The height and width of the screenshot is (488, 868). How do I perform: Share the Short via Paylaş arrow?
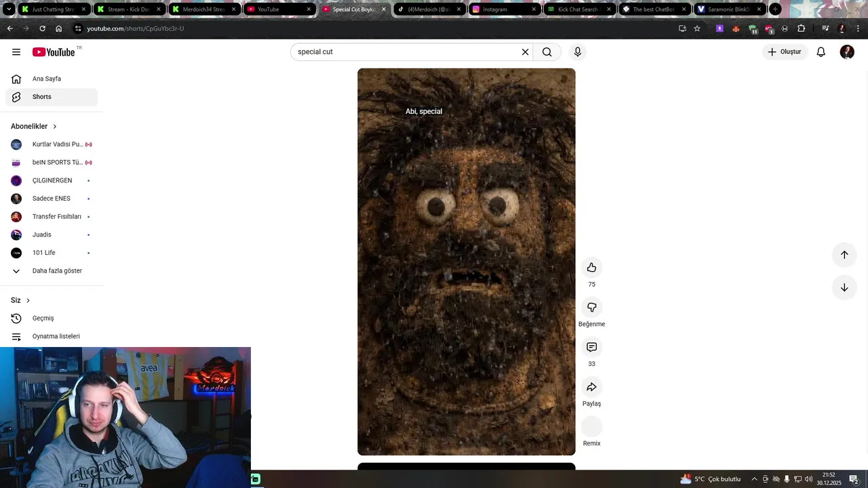[x=592, y=387]
